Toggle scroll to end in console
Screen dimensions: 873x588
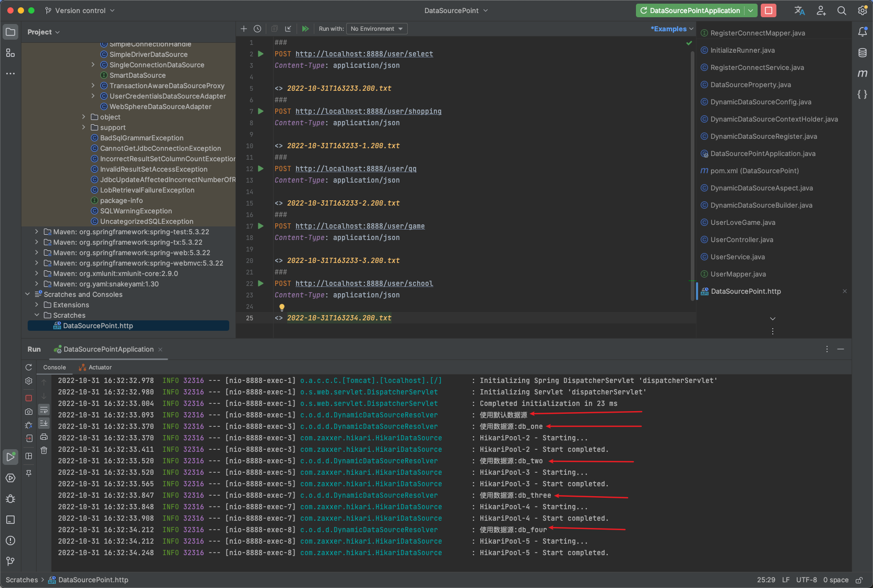pos(44,423)
